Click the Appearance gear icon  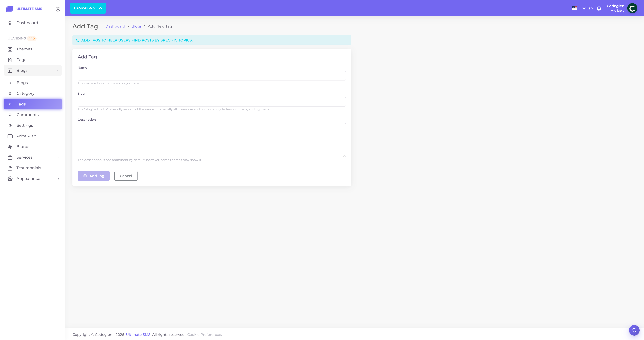[10, 179]
